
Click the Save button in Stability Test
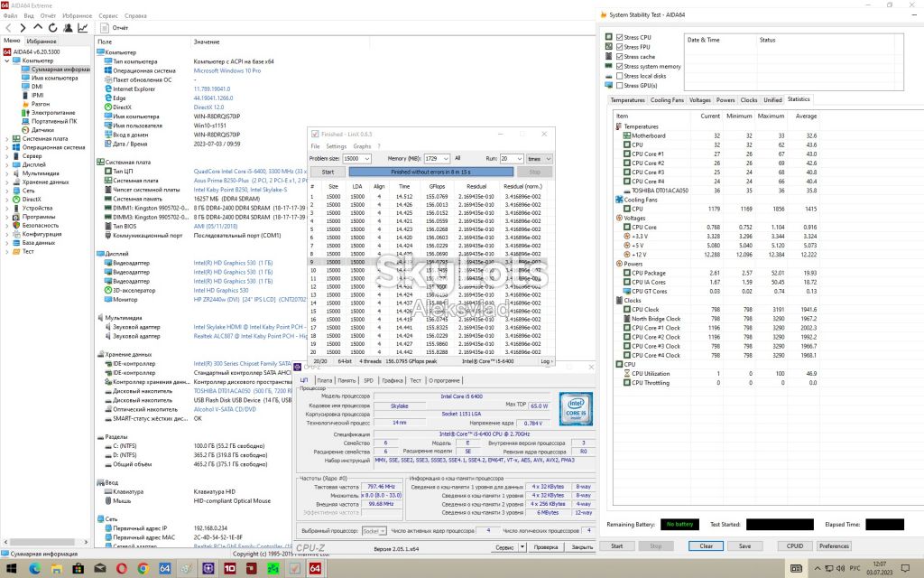click(744, 546)
